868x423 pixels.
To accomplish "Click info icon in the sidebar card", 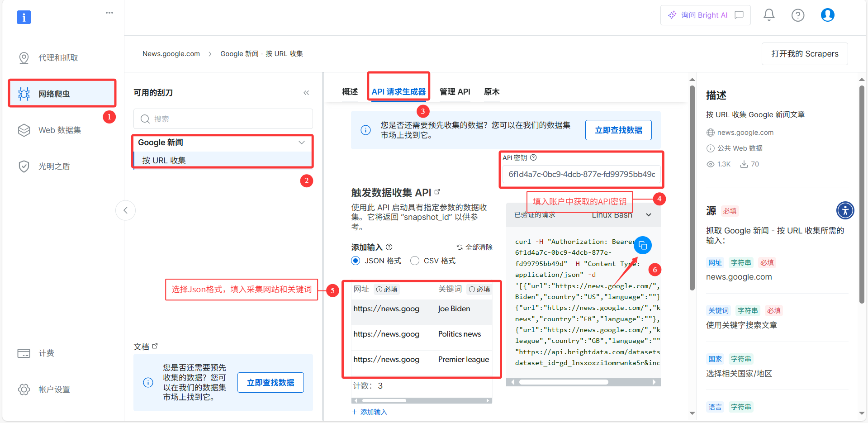I will [x=148, y=383].
